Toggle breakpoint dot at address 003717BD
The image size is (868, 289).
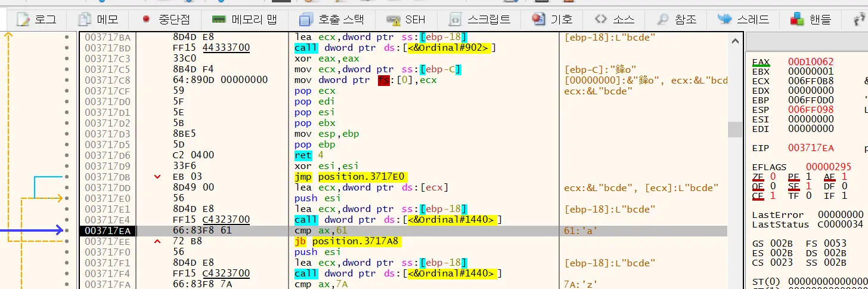click(67, 48)
